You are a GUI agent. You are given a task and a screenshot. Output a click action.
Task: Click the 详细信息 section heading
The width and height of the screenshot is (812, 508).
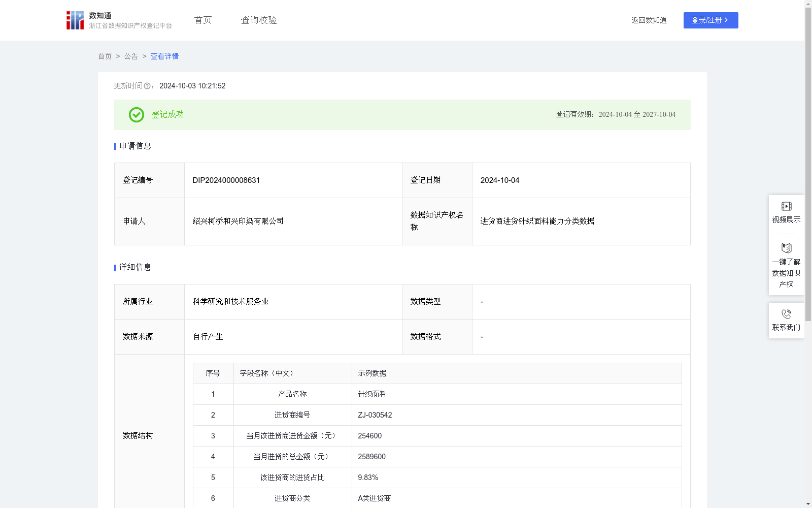point(135,268)
